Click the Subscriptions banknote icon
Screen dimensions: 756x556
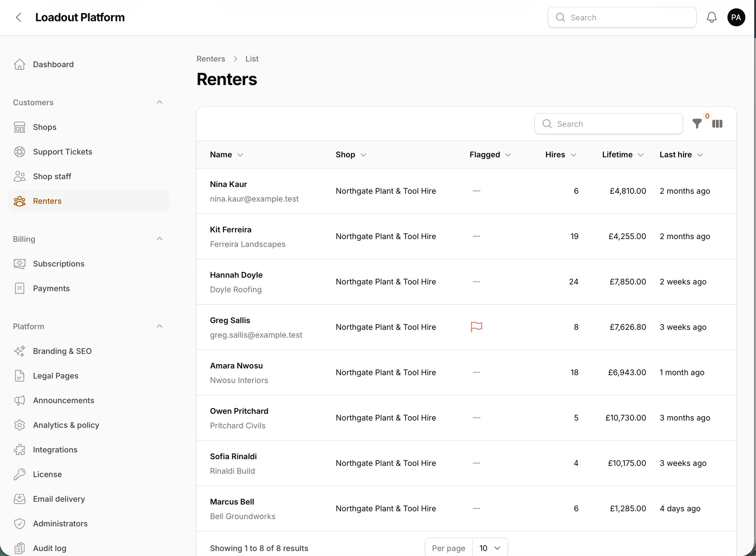pos(19,264)
